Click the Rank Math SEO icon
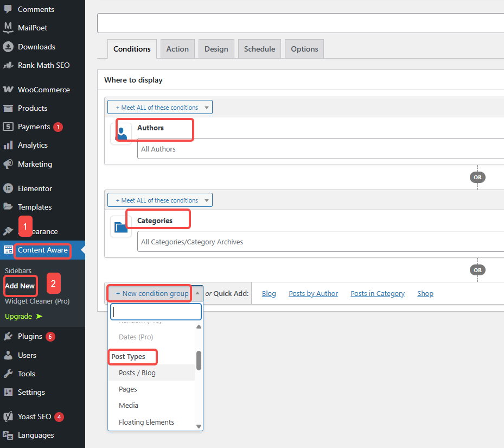Screen dimensions: 504x448 click(8, 65)
